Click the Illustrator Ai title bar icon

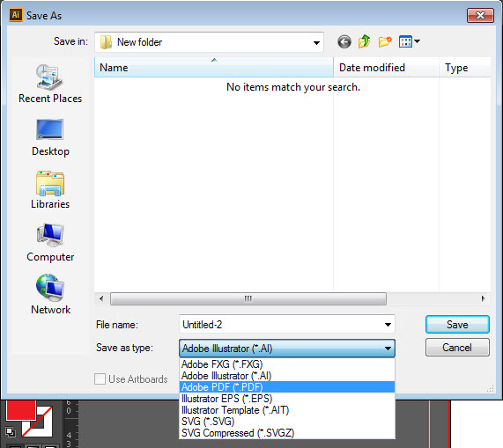pos(15,15)
